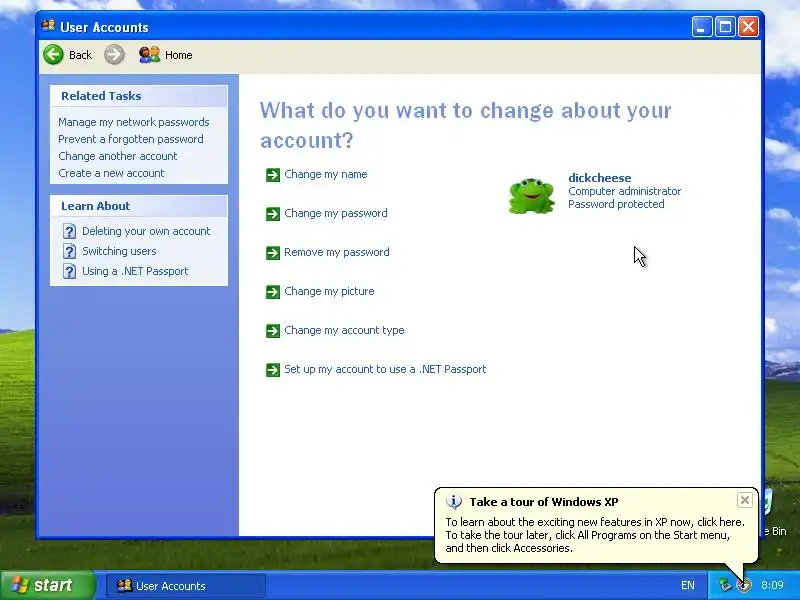The image size is (800, 600).
Task: Click the green arrow beside Change my account type
Action: point(273,331)
